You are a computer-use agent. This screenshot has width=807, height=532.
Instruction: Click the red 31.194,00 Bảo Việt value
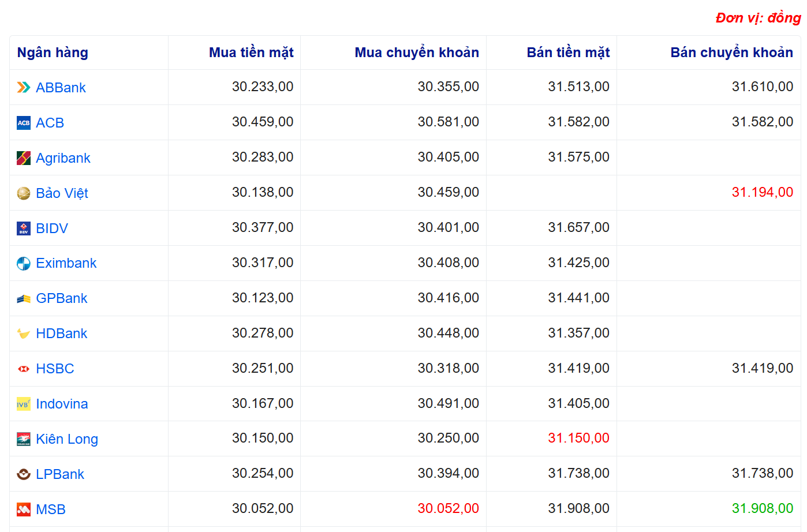coord(762,192)
